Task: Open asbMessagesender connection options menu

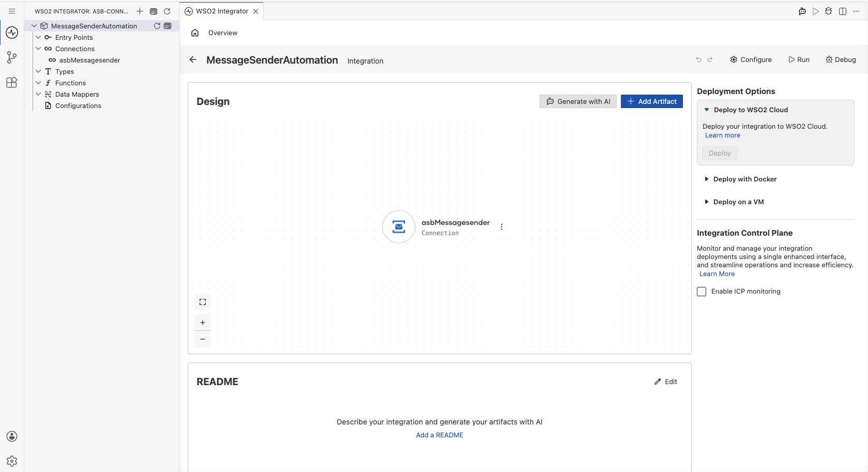Action: tap(501, 226)
